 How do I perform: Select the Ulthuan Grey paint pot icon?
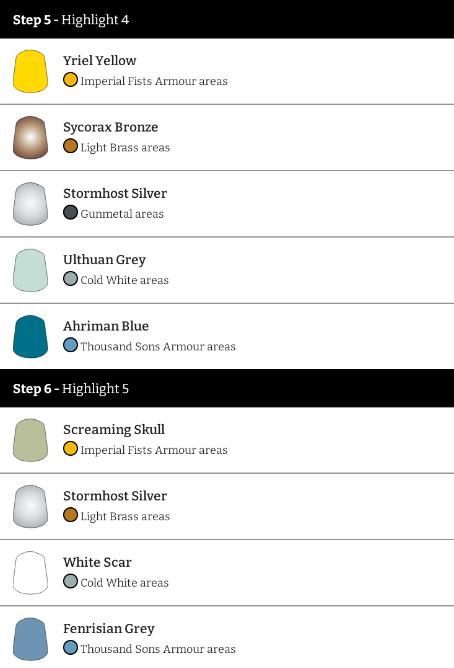coord(30,270)
